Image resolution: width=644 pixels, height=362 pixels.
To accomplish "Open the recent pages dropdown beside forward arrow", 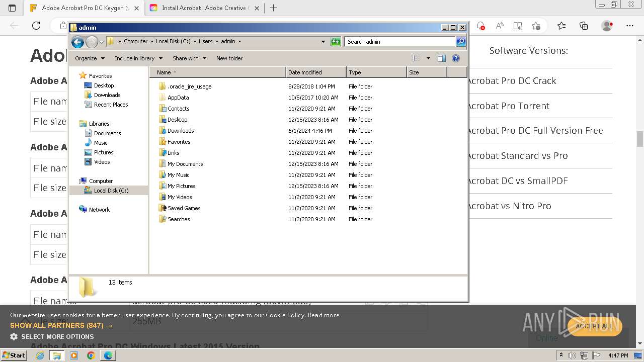I will 102,42.
